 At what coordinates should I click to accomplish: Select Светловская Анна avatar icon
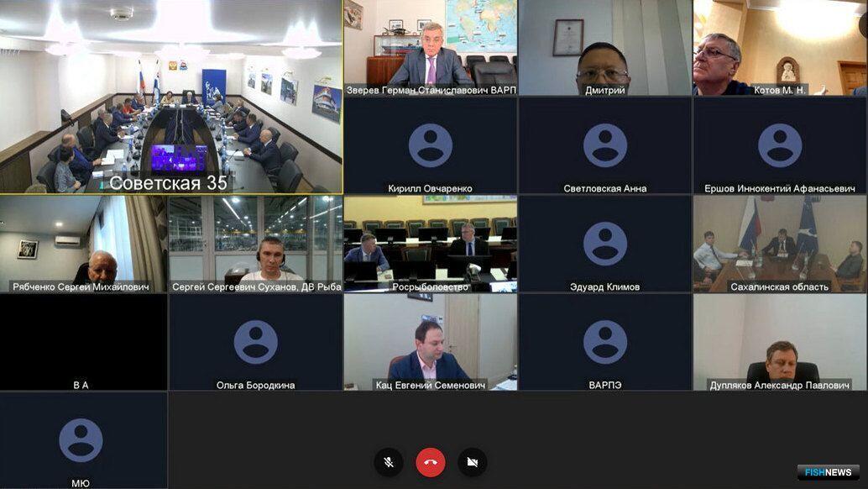(x=605, y=145)
